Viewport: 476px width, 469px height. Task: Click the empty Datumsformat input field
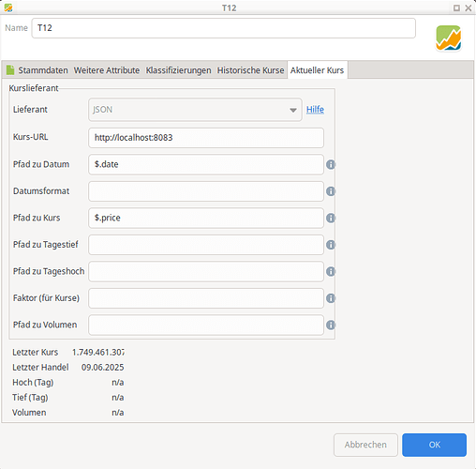206,191
